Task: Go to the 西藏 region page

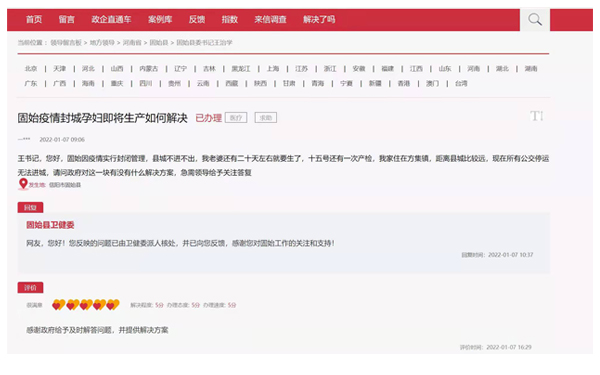Action: pos(232,83)
